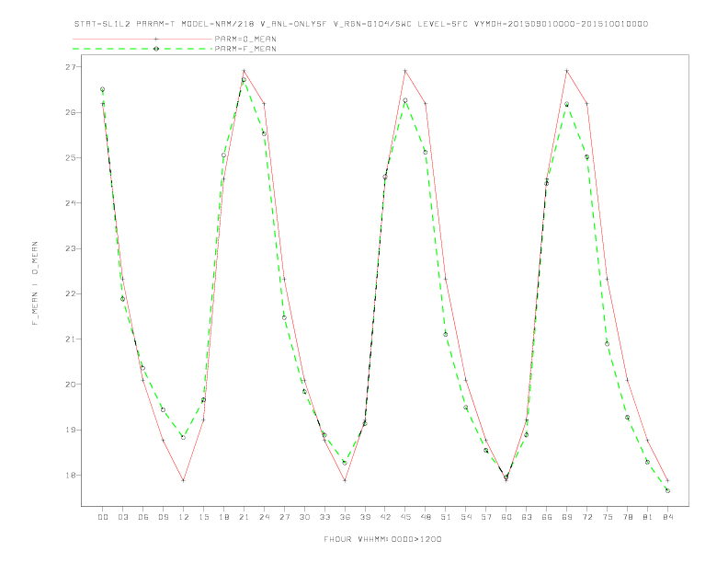The height and width of the screenshot is (563, 728).
Task: Click x-axis tick label 54
Action: click(x=466, y=517)
